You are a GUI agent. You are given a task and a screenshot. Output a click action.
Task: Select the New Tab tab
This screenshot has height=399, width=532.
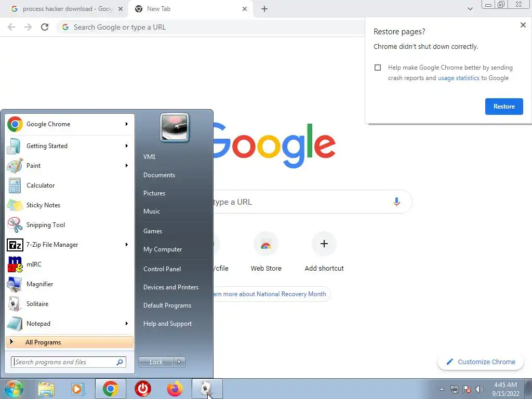pos(190,9)
